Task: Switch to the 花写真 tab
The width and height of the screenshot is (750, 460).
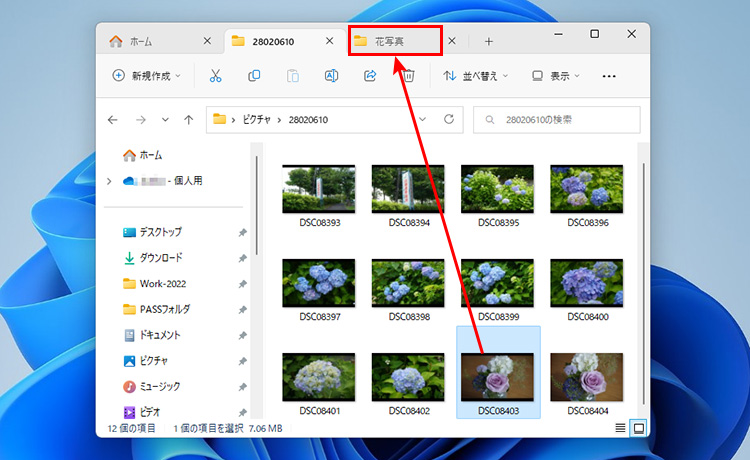Action: 395,41
